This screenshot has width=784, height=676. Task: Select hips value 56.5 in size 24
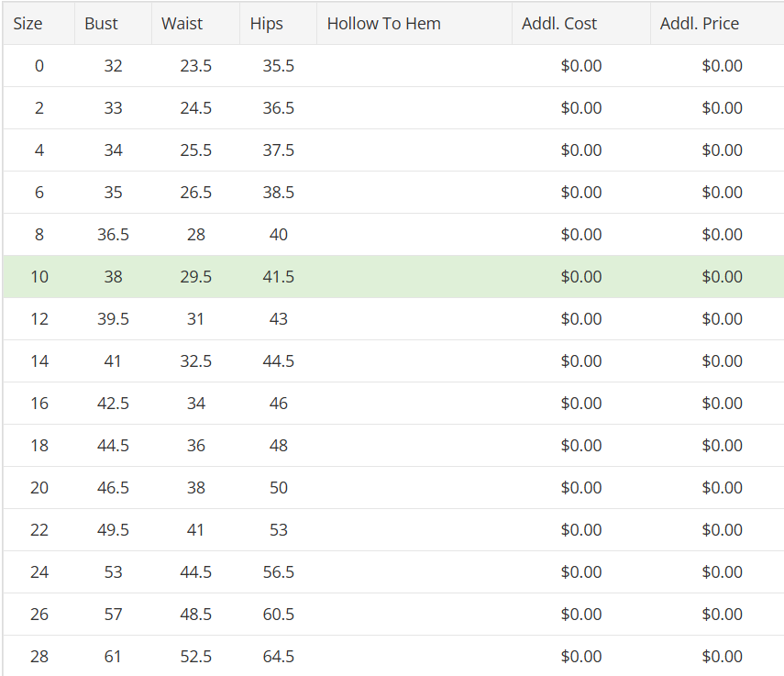pyautogui.click(x=279, y=572)
